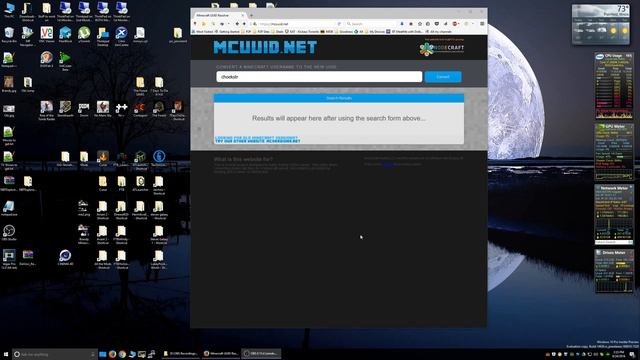Click the browser forward arrow
640x360 pixels.
click(244, 24)
